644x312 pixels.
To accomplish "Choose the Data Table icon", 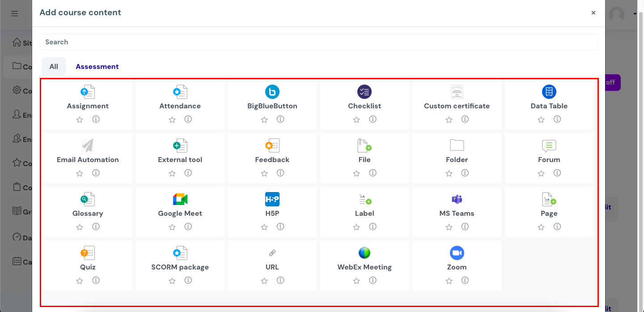I will pyautogui.click(x=549, y=92).
